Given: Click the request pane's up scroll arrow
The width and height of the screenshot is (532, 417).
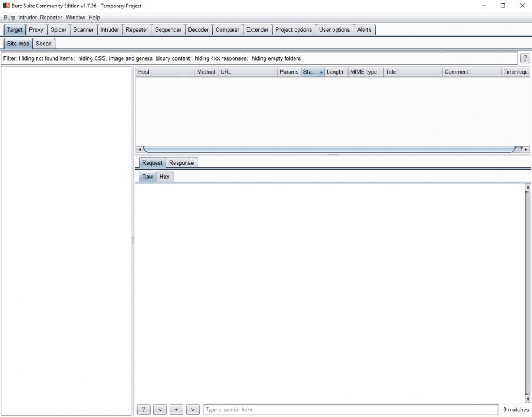Looking at the screenshot, I should coord(527,187).
